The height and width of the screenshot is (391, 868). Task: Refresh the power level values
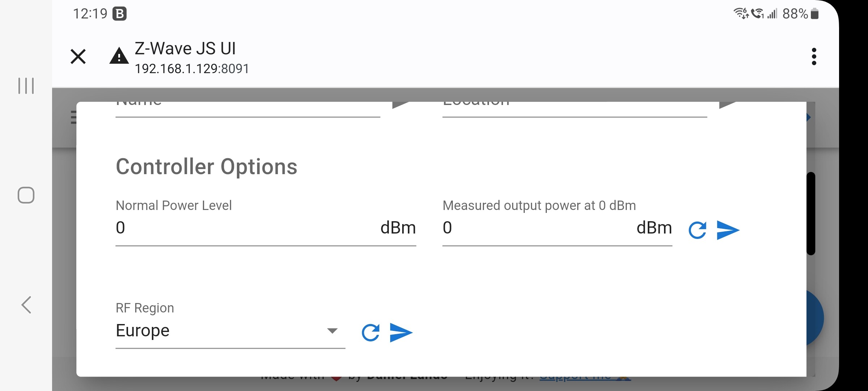[x=697, y=230]
